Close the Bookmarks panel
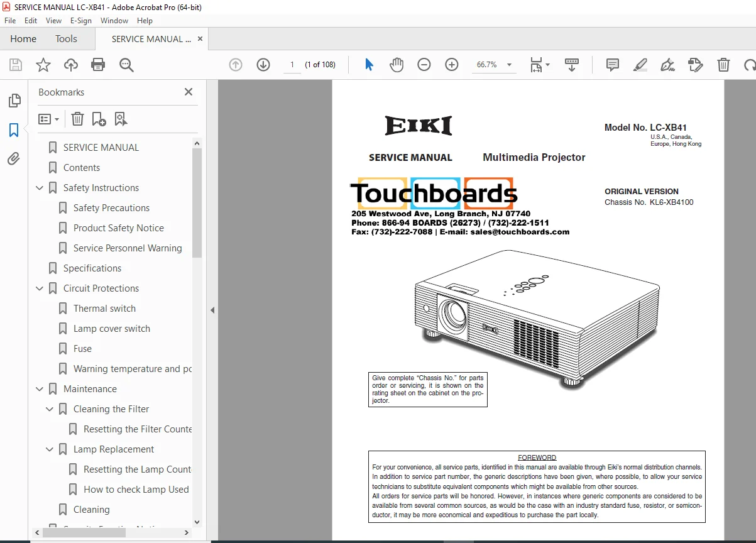Screen dimensions: 756x543 point(189,92)
